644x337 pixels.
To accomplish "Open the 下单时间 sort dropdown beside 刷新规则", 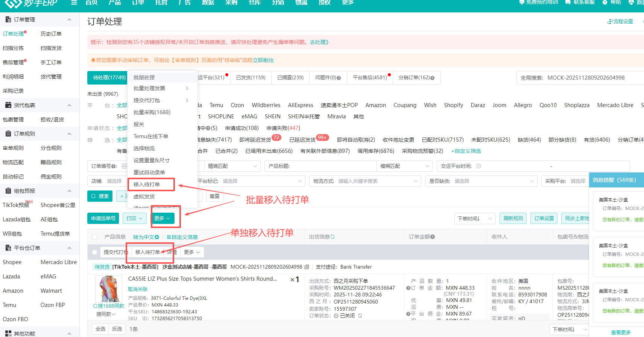I will point(475,218).
